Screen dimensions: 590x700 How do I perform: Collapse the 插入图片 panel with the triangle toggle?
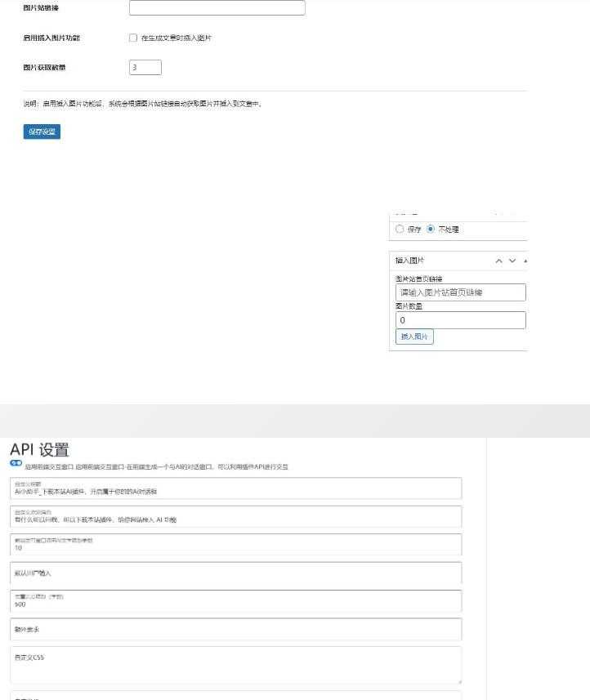[x=525, y=261]
